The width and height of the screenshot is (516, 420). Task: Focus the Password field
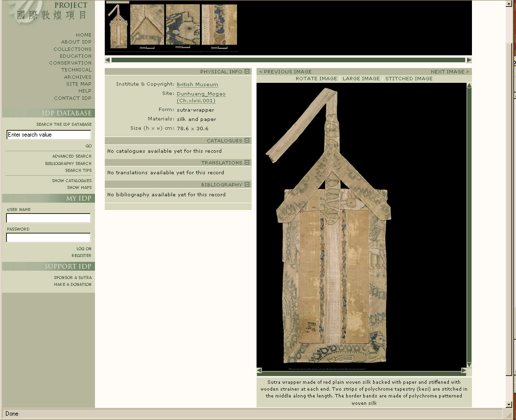click(48, 237)
